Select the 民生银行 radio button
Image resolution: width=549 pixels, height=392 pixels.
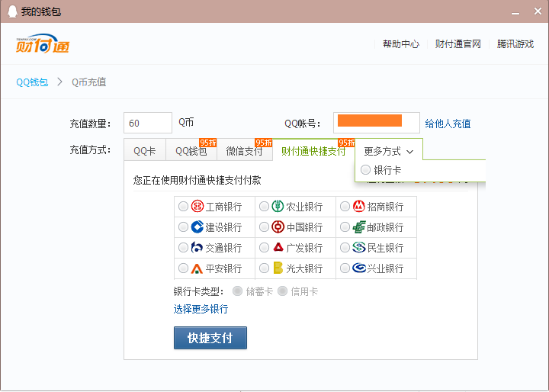345,248
